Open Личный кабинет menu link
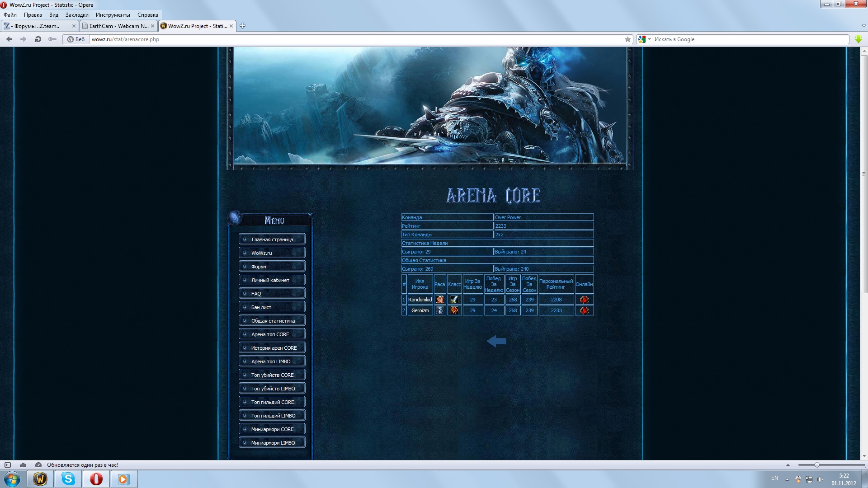868x488 pixels. point(272,280)
